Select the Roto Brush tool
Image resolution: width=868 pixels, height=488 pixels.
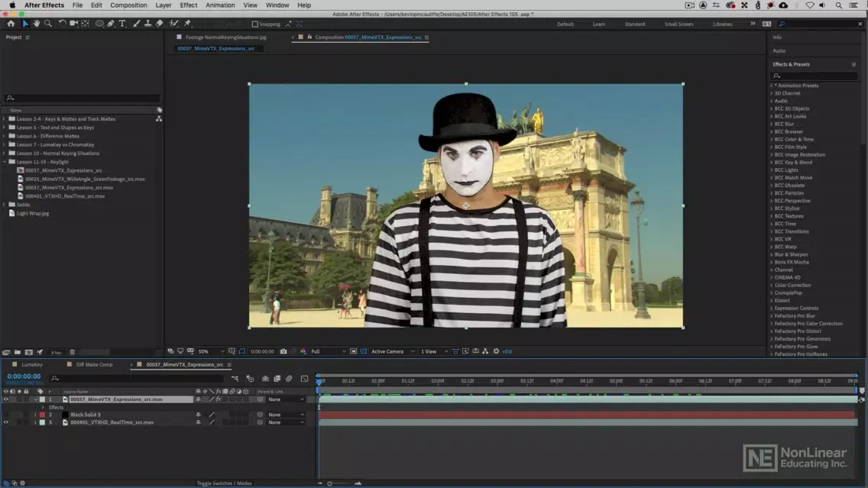[x=173, y=24]
